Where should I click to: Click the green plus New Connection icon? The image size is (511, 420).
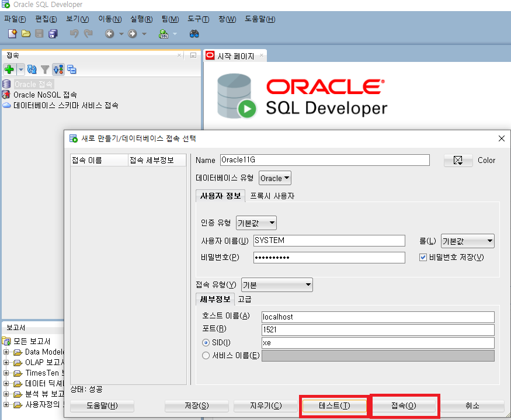tap(9, 69)
